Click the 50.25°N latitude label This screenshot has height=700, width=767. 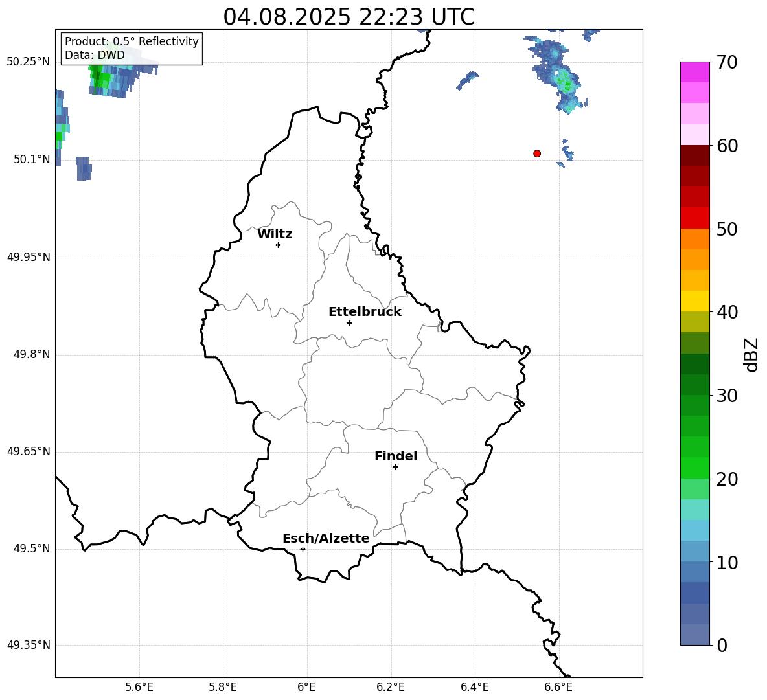point(28,62)
